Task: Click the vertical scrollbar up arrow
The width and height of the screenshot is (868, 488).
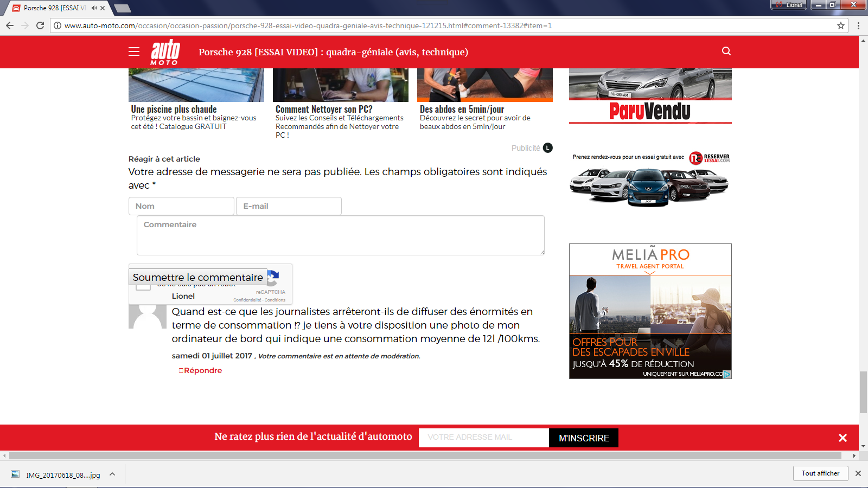Action: (863, 40)
